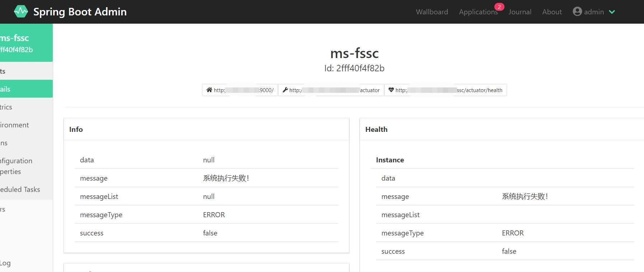Click the Health panel header
The image size is (644, 272).
[502, 129]
